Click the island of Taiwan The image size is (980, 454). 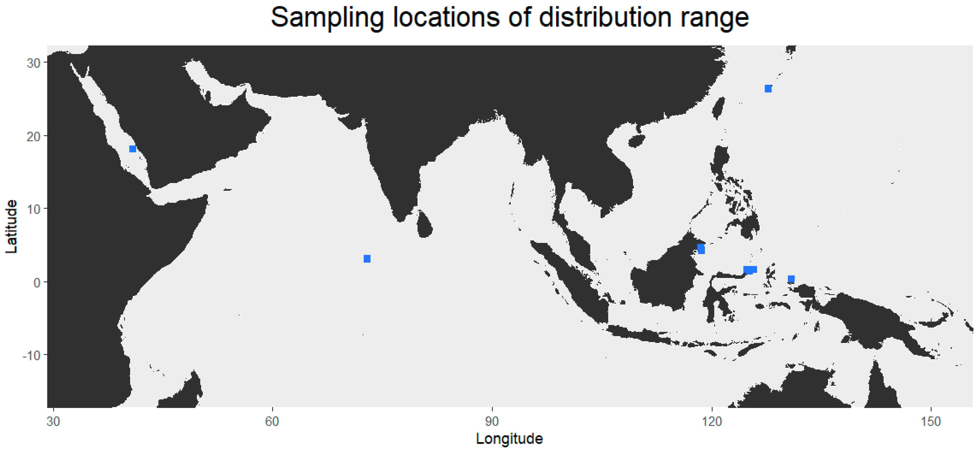[718, 108]
